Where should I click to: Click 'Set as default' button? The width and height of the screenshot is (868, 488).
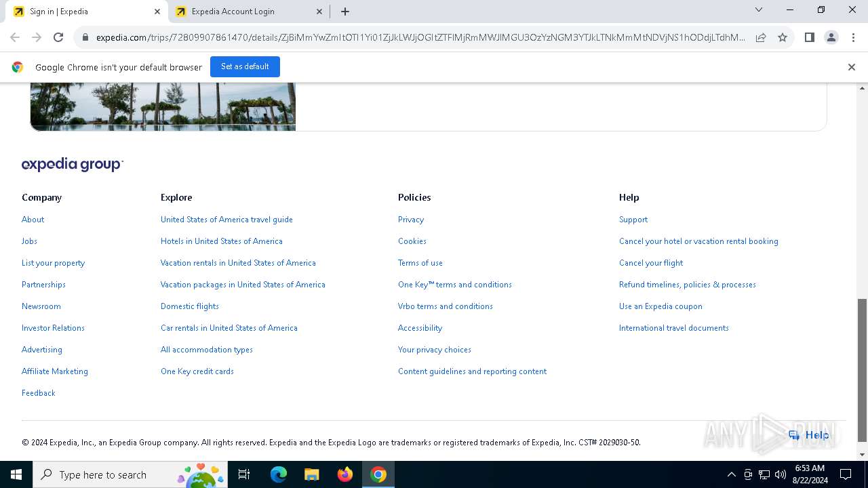[x=245, y=66]
